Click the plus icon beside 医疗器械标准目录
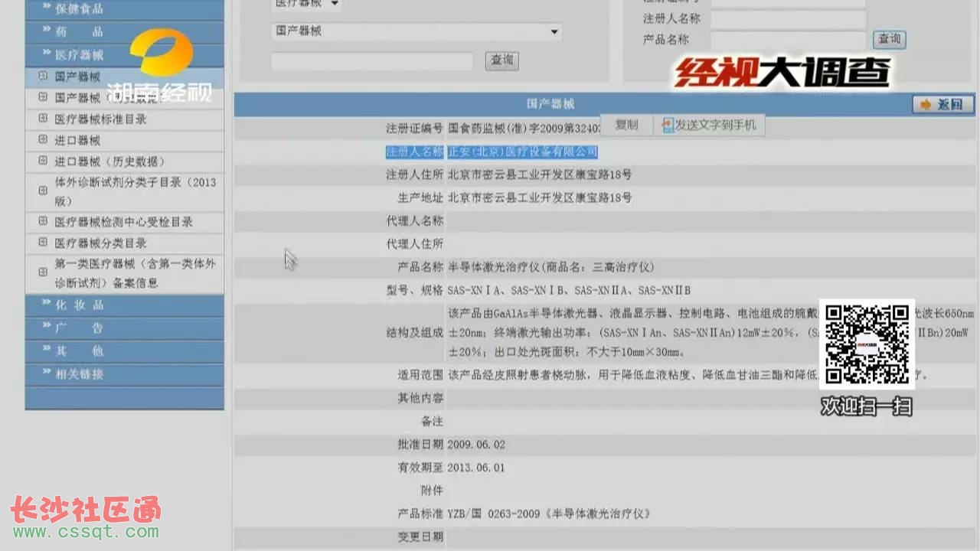 [x=42, y=119]
